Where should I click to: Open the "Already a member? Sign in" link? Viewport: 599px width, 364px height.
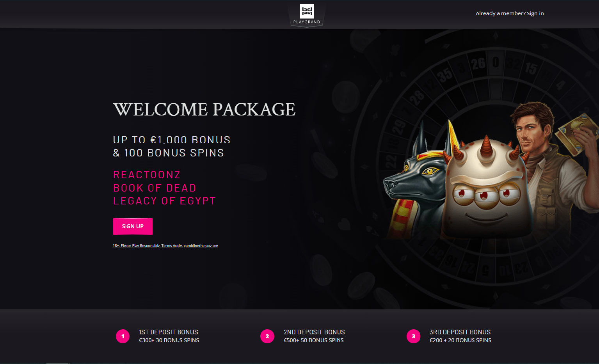pos(510,13)
